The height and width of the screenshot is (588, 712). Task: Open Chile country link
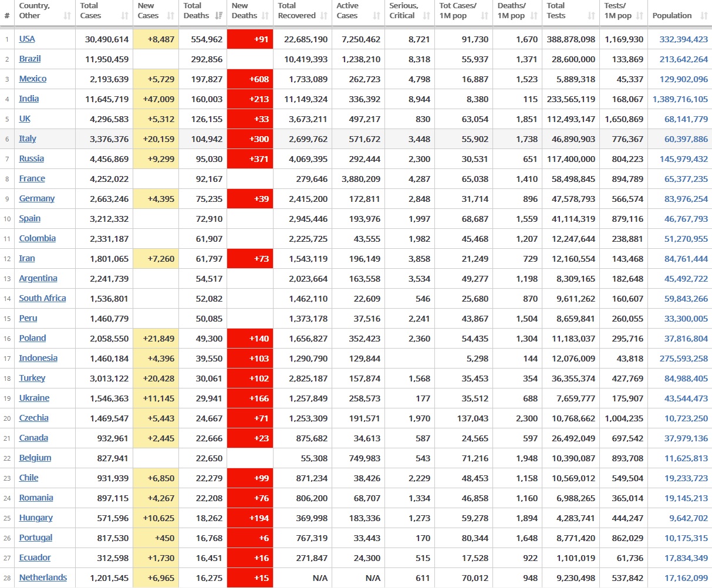point(29,478)
